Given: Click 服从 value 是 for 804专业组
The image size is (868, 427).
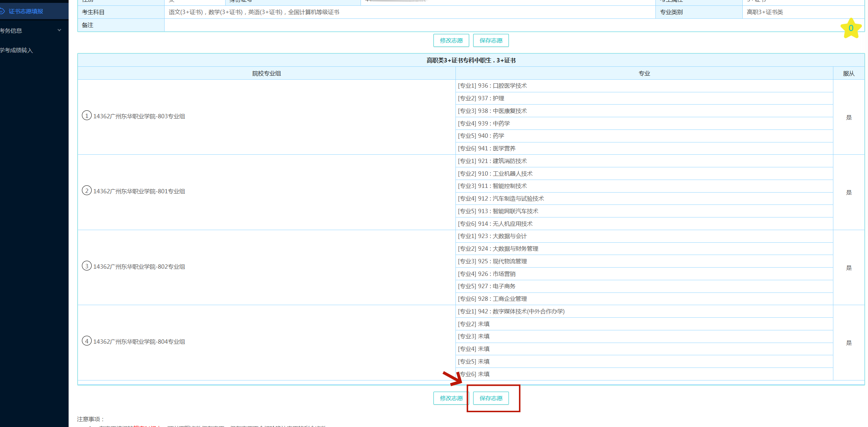Looking at the screenshot, I should tap(849, 343).
